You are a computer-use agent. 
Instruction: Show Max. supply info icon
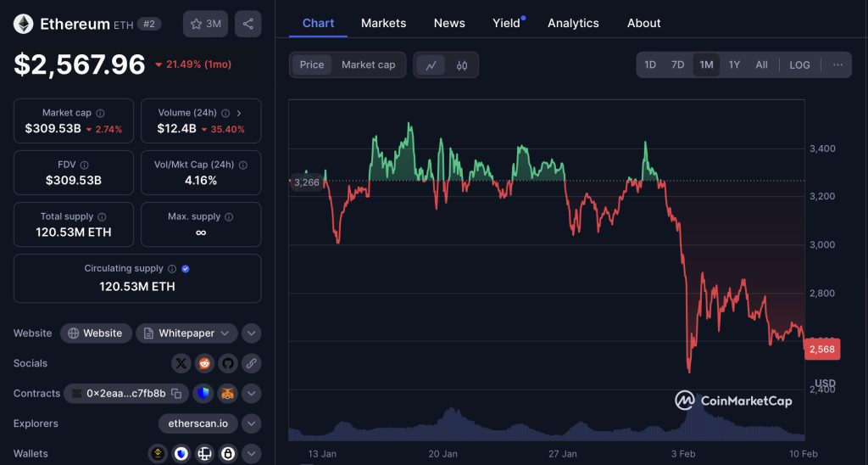(x=229, y=216)
